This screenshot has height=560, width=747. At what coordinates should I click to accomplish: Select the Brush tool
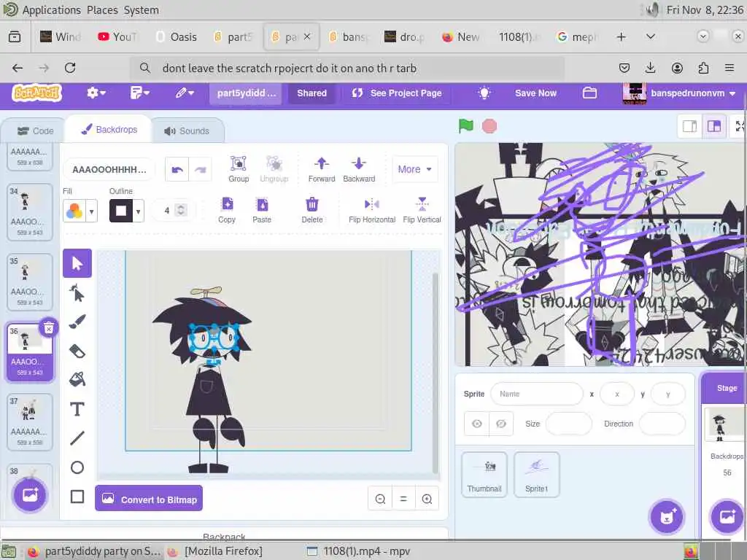coord(77,322)
